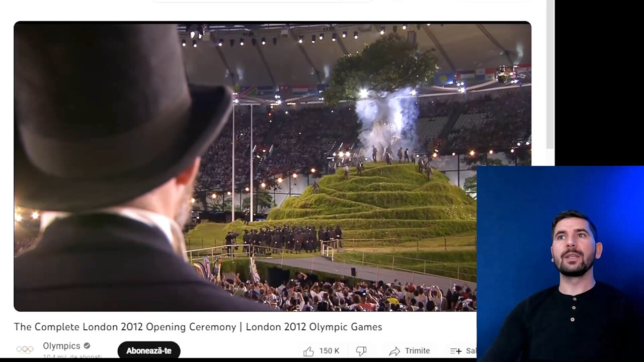Open the Olympics channel name link

coord(61,346)
